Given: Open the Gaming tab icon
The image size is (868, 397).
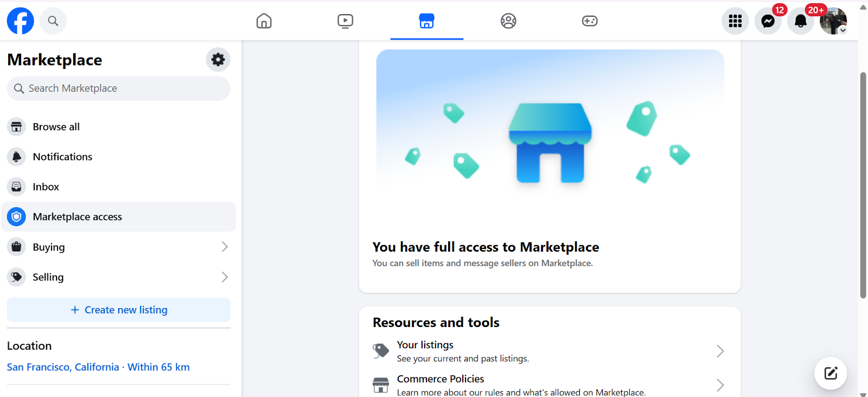Looking at the screenshot, I should [590, 21].
